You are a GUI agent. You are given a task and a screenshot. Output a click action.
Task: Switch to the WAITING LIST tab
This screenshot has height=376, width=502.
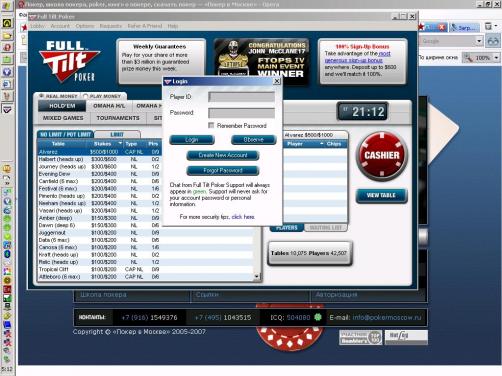tap(326, 228)
